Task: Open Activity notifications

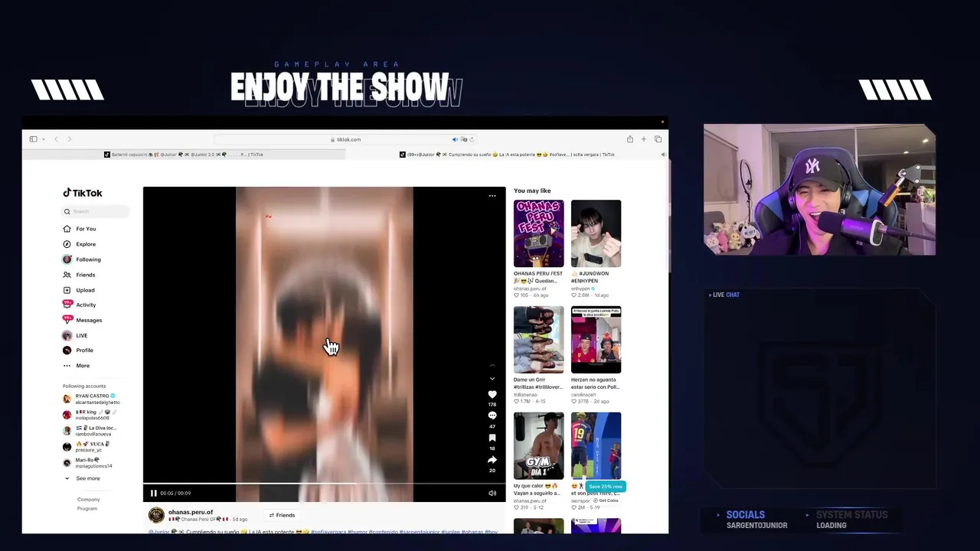Action: 80,305
